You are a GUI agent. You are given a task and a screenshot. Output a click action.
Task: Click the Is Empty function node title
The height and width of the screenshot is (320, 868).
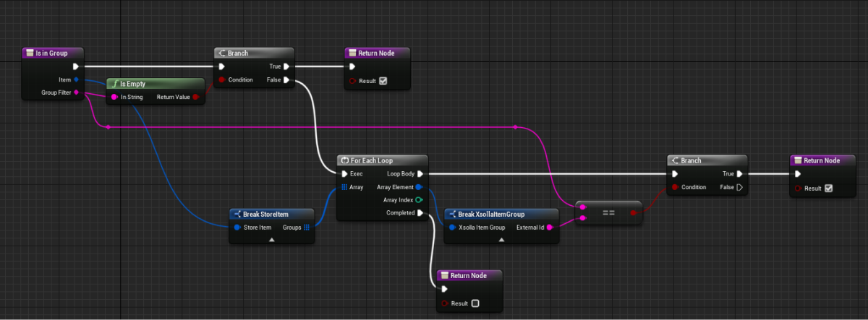click(154, 84)
